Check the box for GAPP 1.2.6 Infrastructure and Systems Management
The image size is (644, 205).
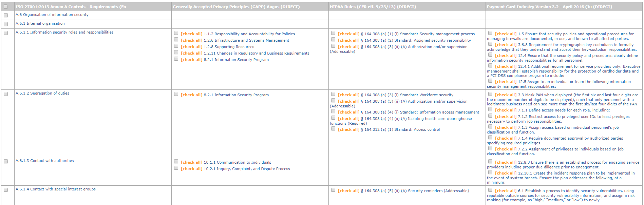click(176, 40)
